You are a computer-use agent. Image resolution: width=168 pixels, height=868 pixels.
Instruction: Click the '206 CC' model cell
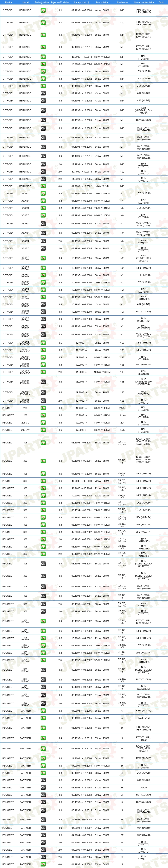point(25,423)
